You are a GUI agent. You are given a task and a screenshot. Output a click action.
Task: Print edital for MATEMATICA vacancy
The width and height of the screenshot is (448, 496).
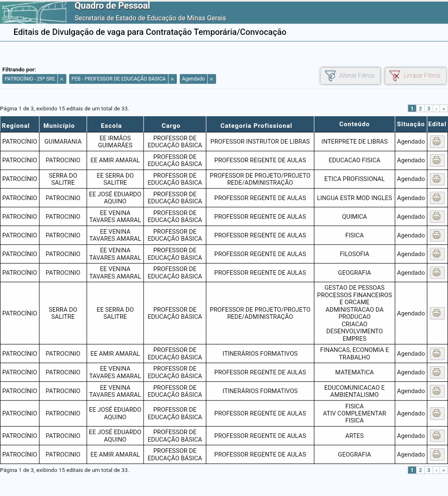[x=436, y=372]
